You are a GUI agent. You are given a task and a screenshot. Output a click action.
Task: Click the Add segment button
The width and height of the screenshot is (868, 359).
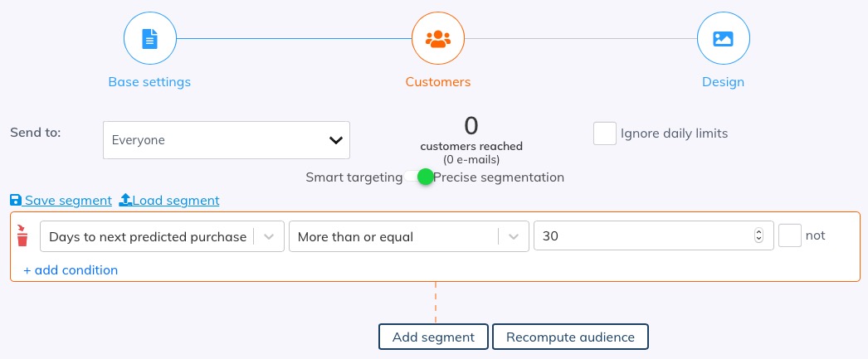pyautogui.click(x=433, y=337)
